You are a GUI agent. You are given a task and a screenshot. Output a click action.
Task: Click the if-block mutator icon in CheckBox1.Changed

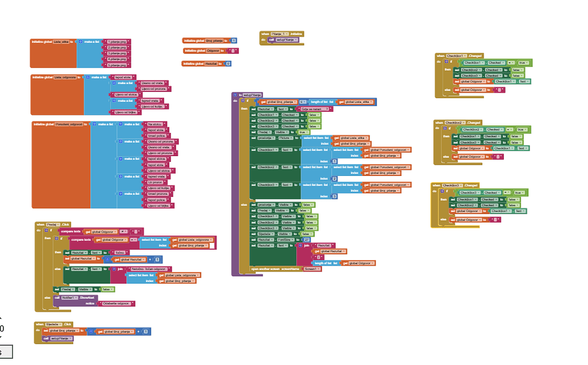446,61
